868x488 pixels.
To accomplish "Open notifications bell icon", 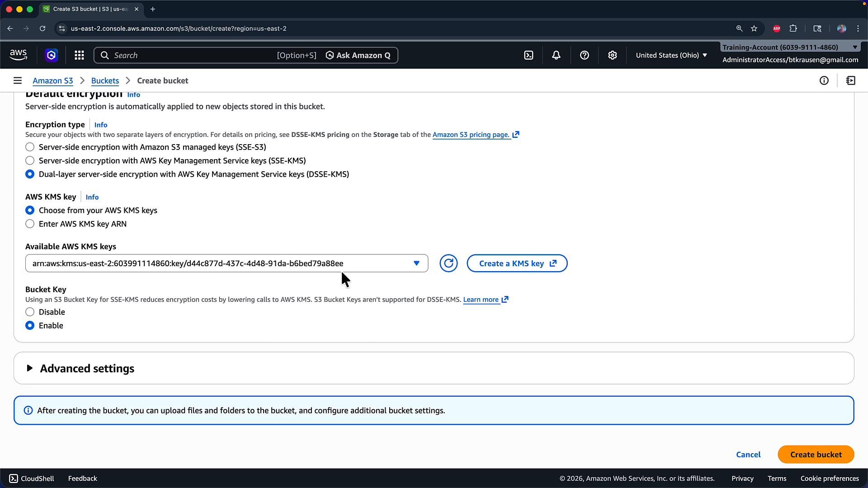I will [x=556, y=55].
